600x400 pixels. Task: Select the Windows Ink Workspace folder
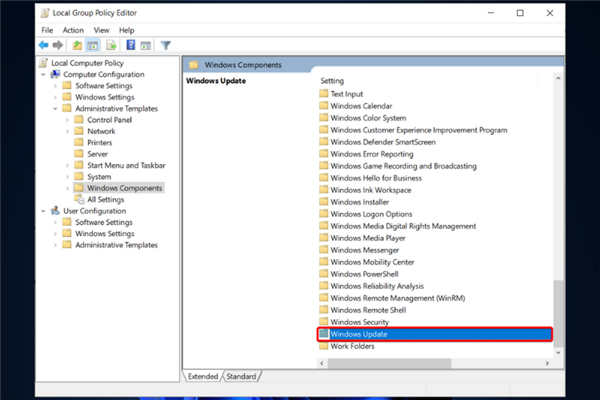pos(371,190)
